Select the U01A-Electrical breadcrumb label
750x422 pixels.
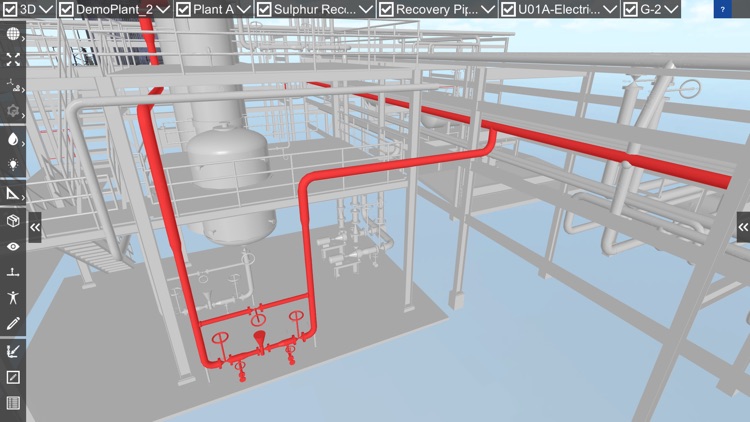[559, 9]
